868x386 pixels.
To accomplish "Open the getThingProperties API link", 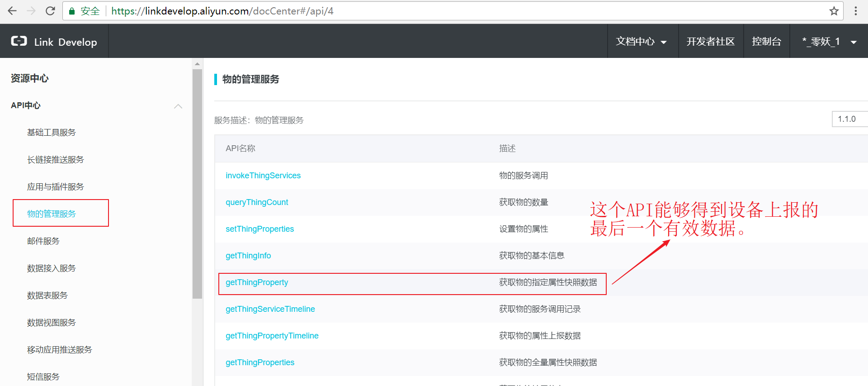I will [x=260, y=362].
